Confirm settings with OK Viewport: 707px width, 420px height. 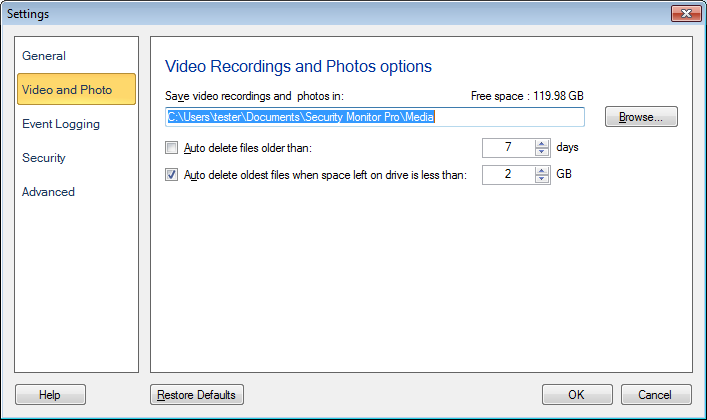577,395
